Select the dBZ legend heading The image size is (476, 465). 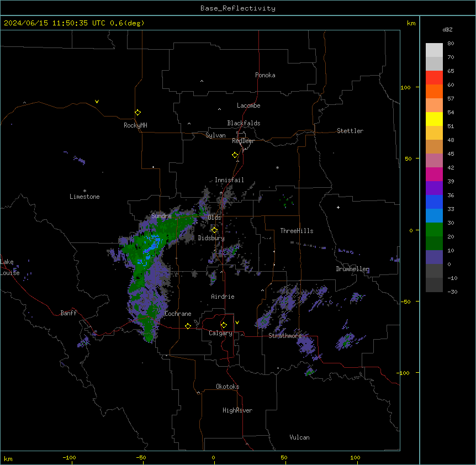tap(447, 29)
